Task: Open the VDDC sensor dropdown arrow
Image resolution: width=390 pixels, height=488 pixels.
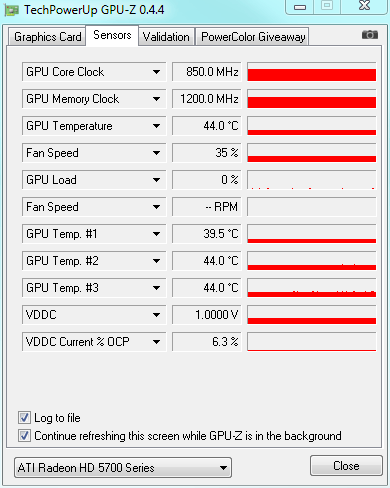Action: 156,315
